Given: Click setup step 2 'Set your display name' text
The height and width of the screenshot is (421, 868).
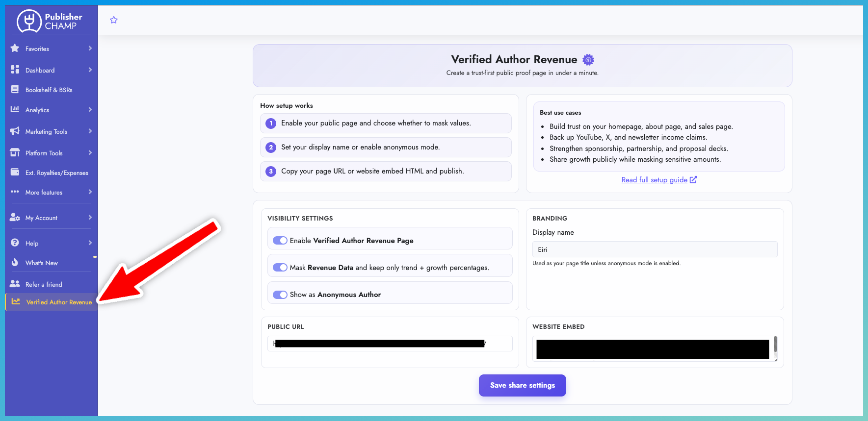Looking at the screenshot, I should 360,147.
